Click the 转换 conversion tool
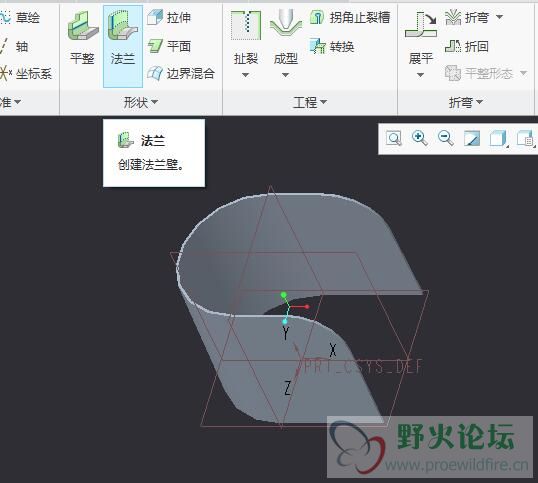The height and width of the screenshot is (483, 538). coord(332,46)
